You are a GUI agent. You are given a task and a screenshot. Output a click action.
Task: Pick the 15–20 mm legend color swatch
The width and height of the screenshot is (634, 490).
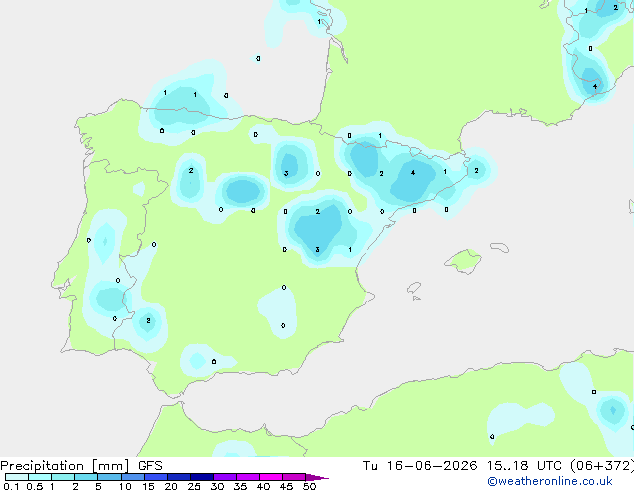[156, 477]
